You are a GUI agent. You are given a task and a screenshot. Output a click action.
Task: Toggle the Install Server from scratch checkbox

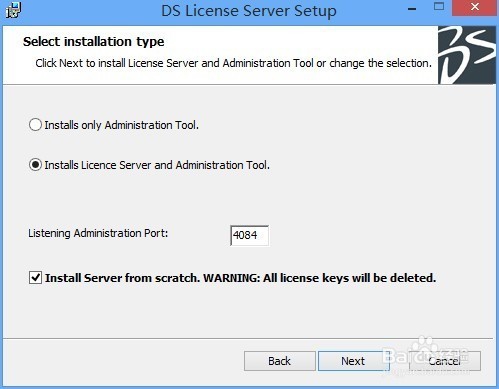tap(35, 278)
